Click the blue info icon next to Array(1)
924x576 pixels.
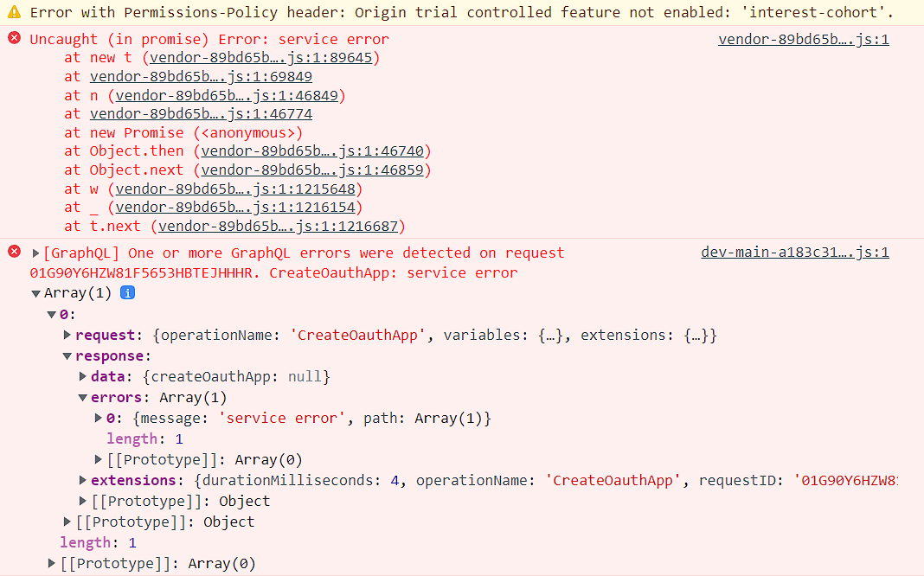click(126, 292)
